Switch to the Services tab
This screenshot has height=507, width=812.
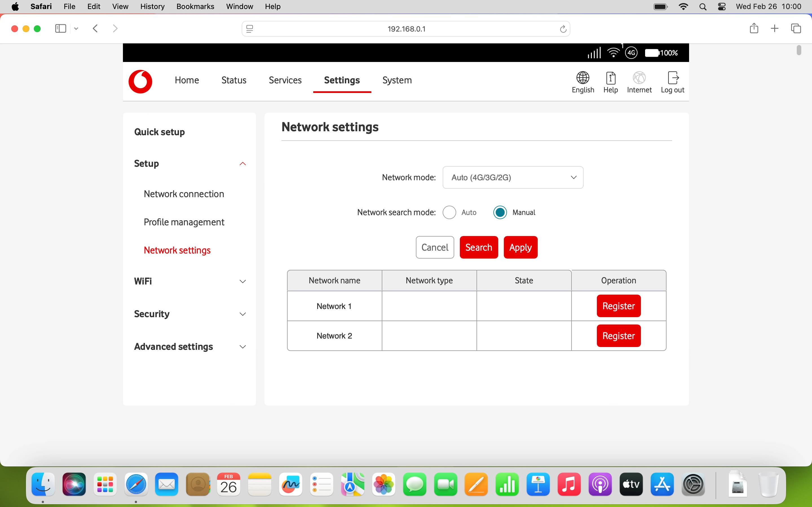285,80
